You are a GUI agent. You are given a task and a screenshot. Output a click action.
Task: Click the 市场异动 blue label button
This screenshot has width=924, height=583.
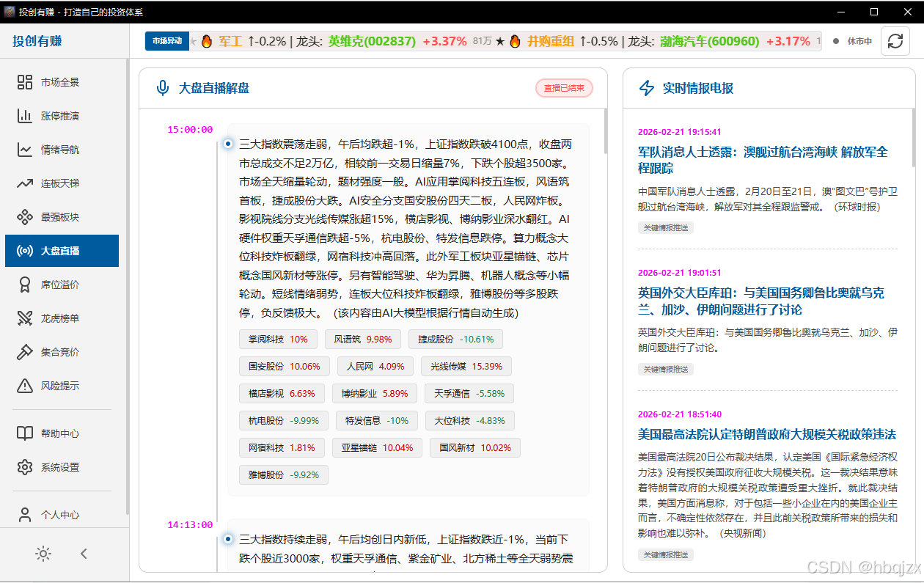[167, 41]
